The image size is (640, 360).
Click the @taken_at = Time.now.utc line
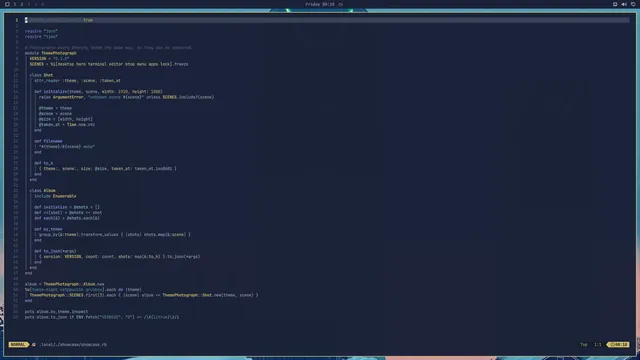[67, 124]
